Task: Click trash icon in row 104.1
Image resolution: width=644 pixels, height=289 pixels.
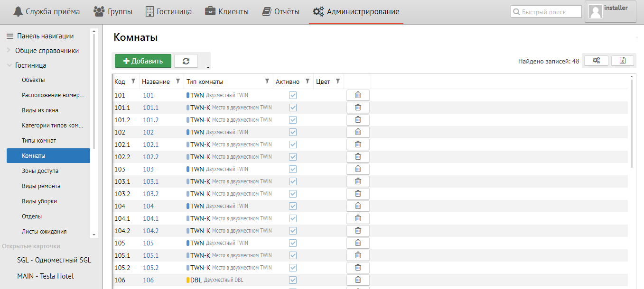Action: click(358, 218)
